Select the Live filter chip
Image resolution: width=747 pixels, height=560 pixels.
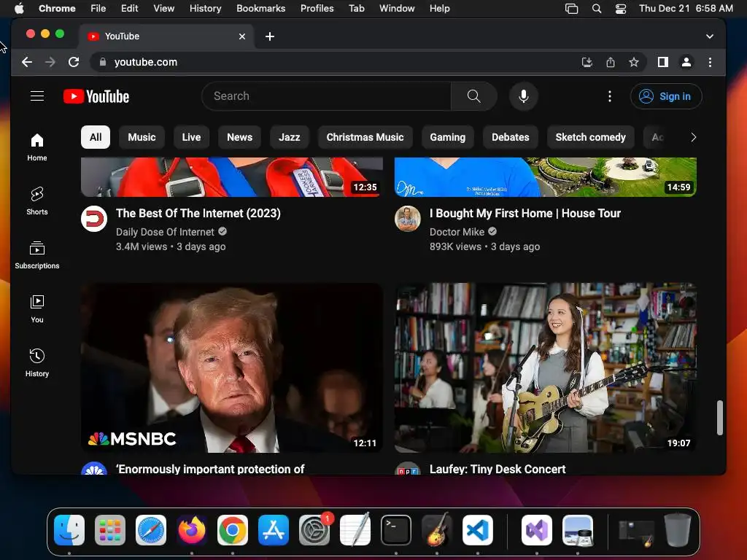tap(191, 137)
